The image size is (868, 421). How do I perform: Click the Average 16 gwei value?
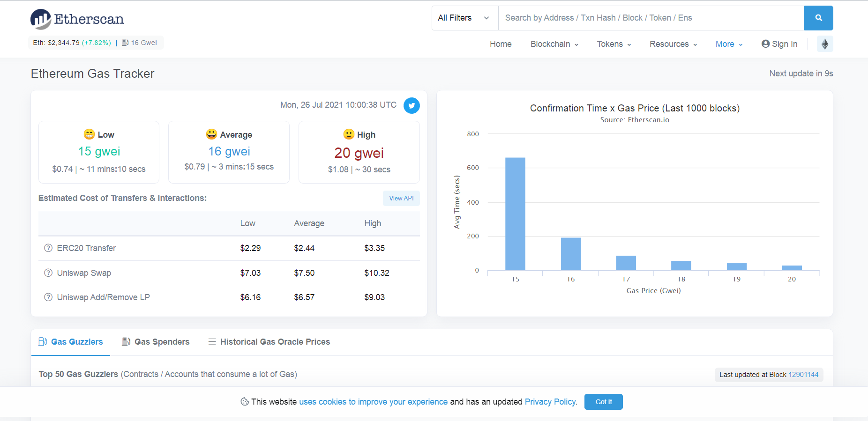coord(229,151)
